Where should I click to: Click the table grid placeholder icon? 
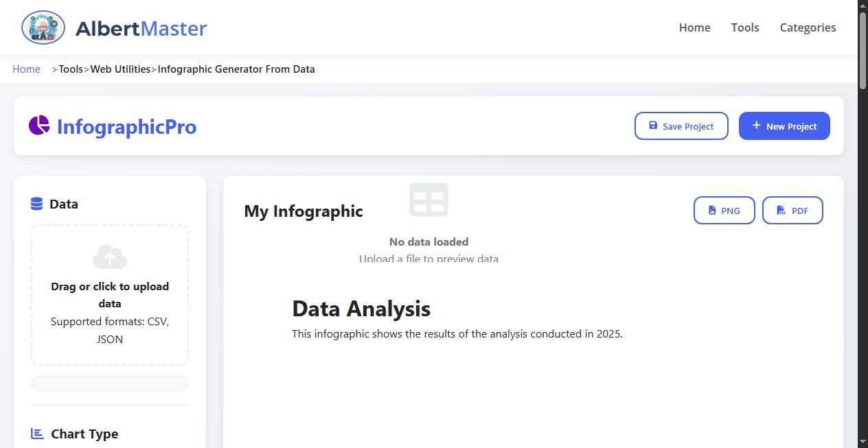pyautogui.click(x=429, y=200)
